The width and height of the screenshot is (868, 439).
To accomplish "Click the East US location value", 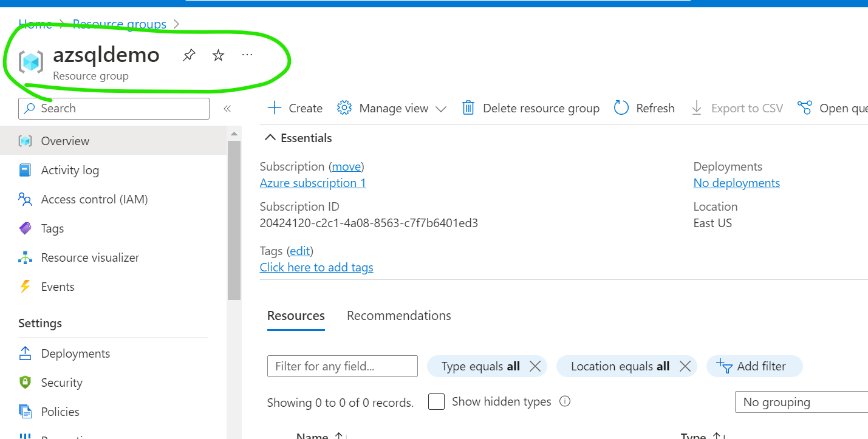I will (713, 223).
